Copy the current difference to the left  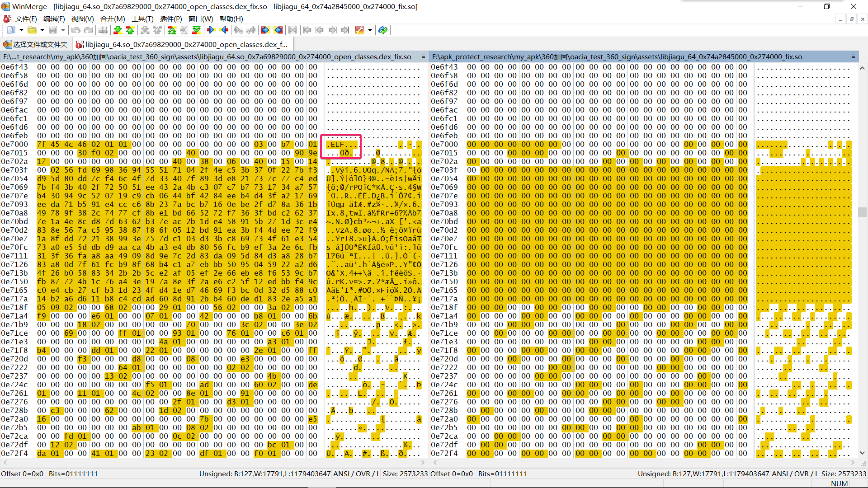(x=224, y=30)
